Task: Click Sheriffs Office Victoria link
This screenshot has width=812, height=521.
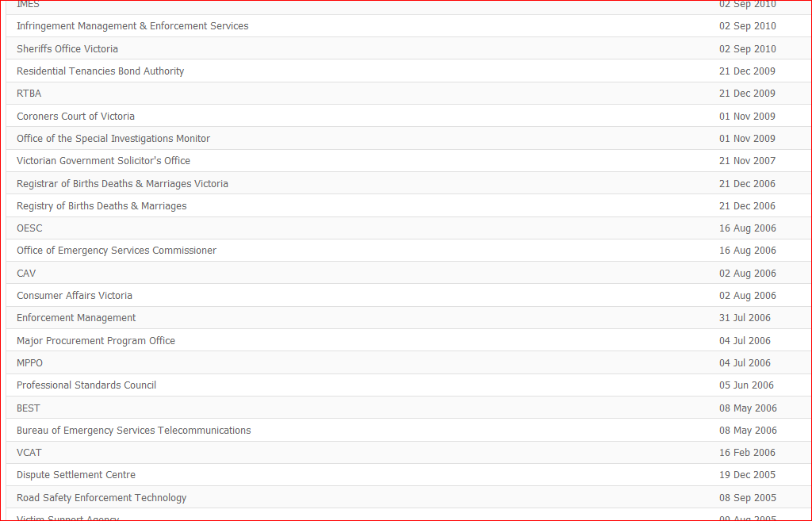Action: [67, 49]
